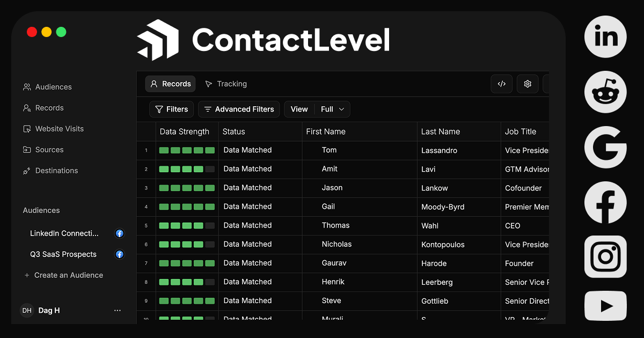The width and height of the screenshot is (644, 338).
Task: Click Data Matched status in Gail's row
Action: click(247, 207)
